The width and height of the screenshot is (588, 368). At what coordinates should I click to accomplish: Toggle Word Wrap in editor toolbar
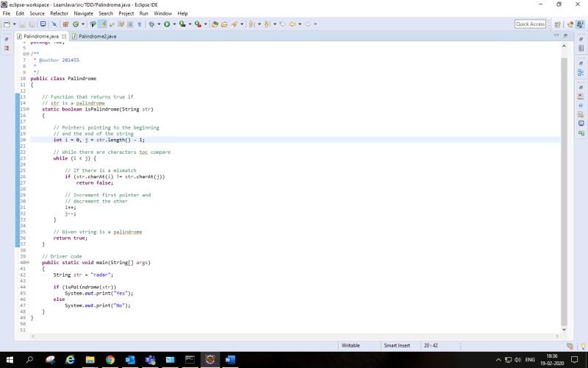coord(121,24)
